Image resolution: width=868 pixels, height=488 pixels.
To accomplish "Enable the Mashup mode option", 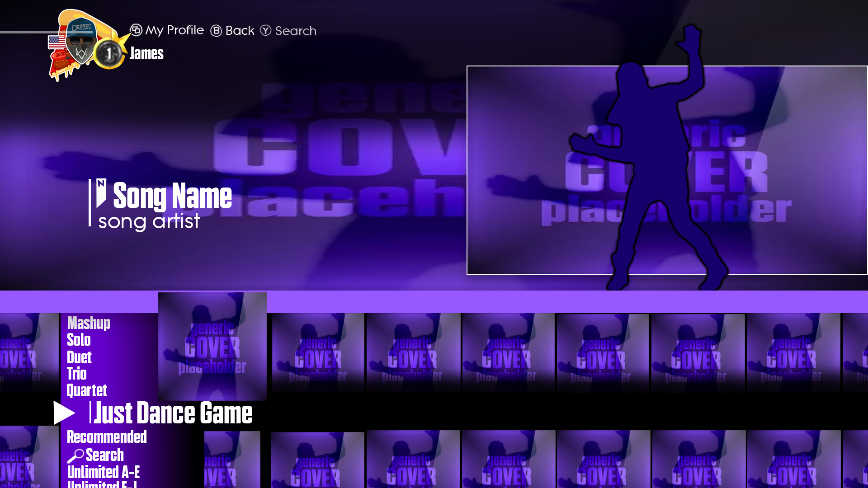I will tap(88, 322).
